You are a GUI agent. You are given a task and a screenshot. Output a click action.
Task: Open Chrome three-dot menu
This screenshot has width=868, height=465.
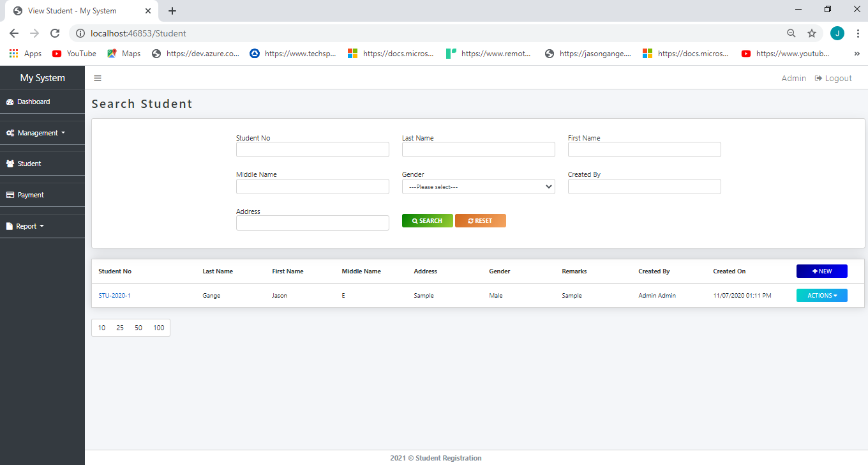(858, 33)
